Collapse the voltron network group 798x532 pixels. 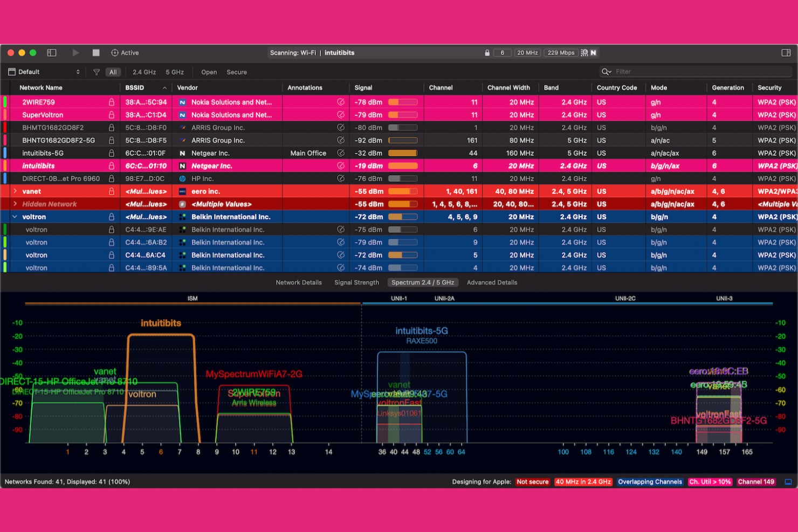coord(15,217)
